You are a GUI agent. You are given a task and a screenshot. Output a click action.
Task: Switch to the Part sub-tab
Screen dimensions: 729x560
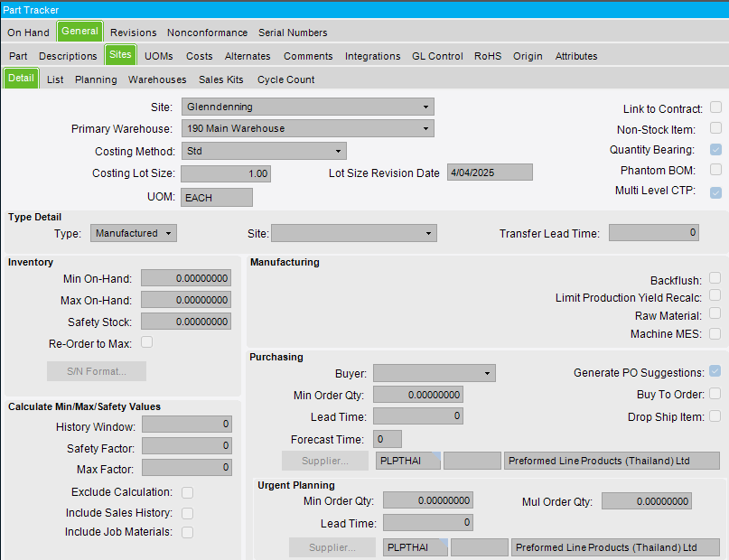pyautogui.click(x=18, y=56)
